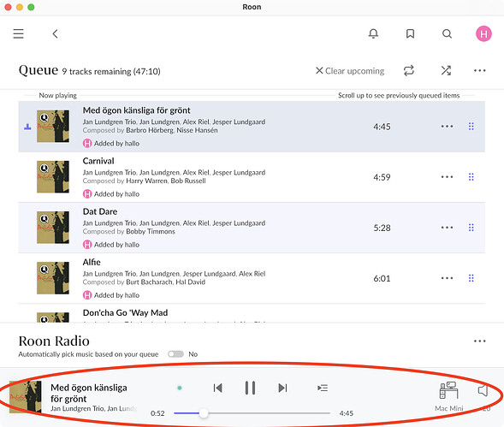Open bookmarks icon

click(x=410, y=33)
